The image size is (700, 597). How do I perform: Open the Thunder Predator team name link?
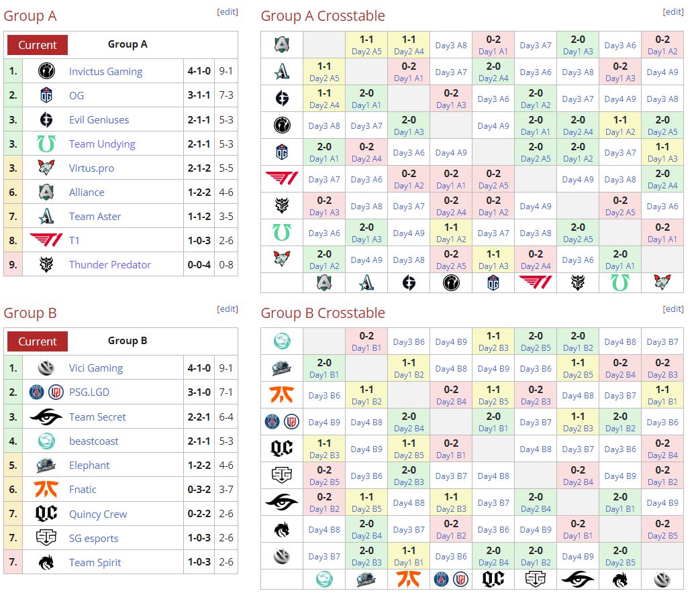(109, 265)
